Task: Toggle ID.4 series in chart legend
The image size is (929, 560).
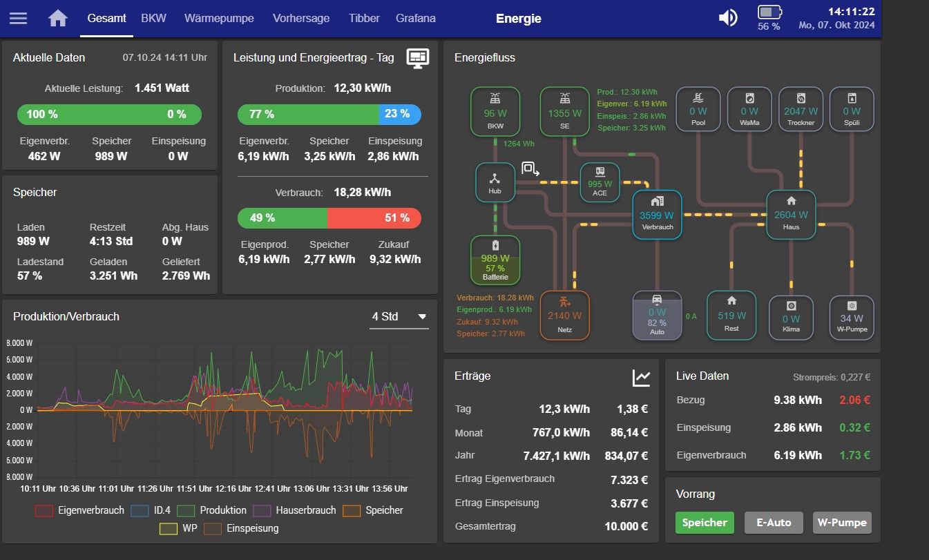Action: [150, 510]
